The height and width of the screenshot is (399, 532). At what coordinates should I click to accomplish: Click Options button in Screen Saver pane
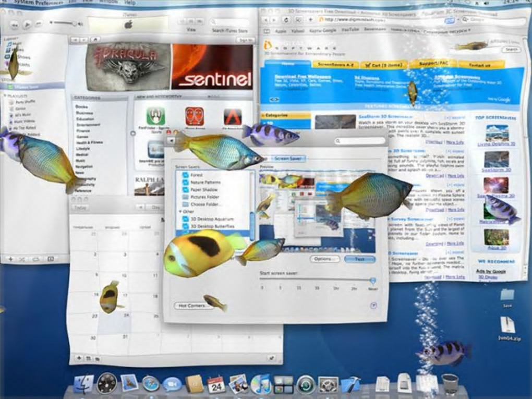pyautogui.click(x=325, y=259)
